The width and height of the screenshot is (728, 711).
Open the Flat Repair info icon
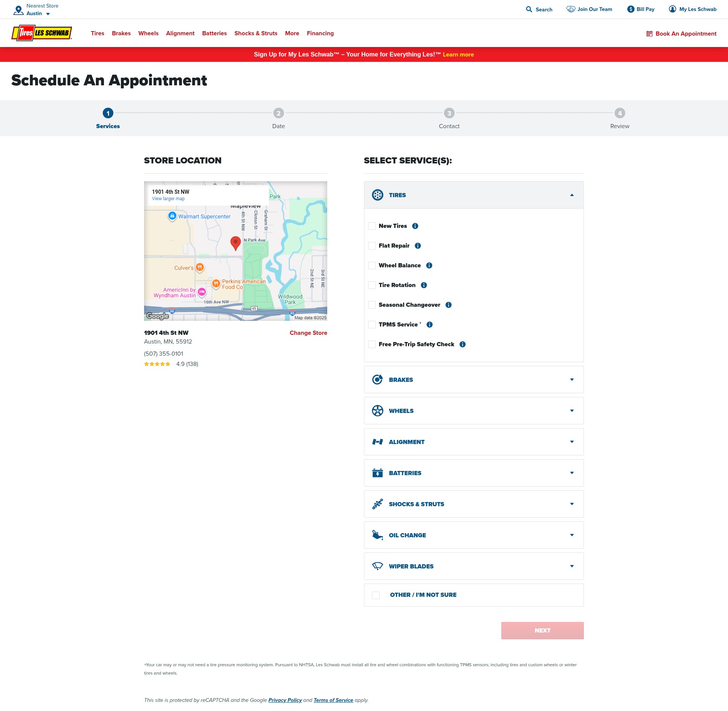tap(418, 246)
